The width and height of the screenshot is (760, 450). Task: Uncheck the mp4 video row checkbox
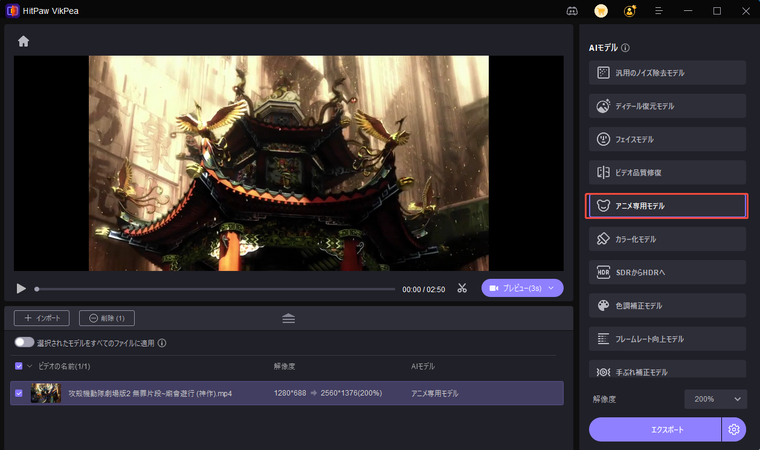[19, 393]
